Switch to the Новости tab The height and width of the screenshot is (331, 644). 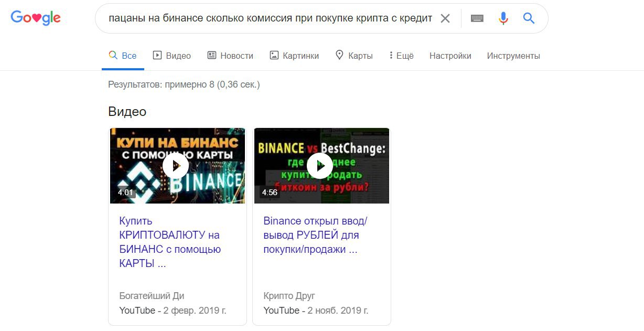(230, 56)
